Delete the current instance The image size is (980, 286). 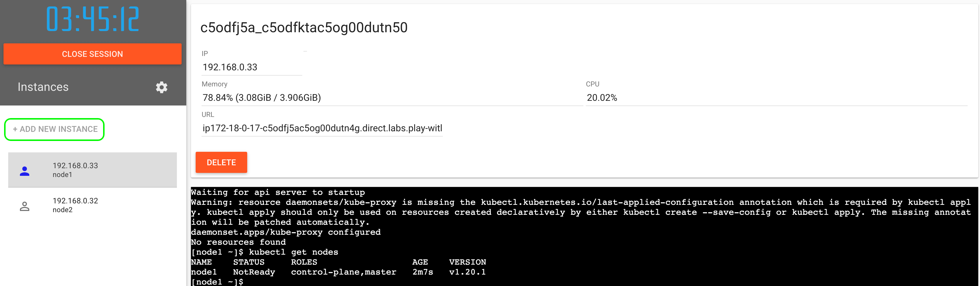(x=221, y=163)
